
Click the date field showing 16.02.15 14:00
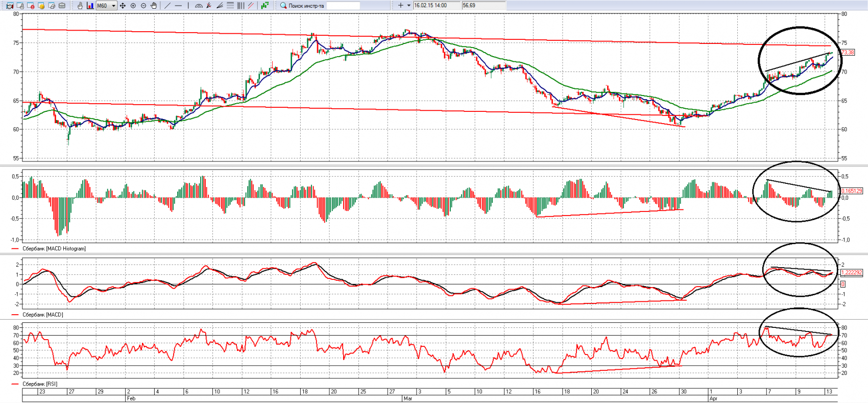click(437, 6)
